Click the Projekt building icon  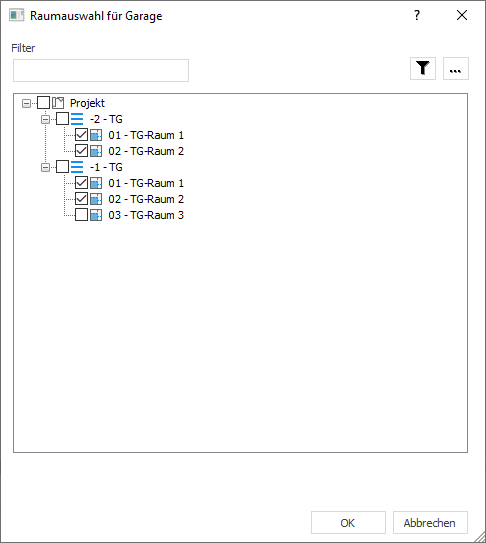(58, 103)
